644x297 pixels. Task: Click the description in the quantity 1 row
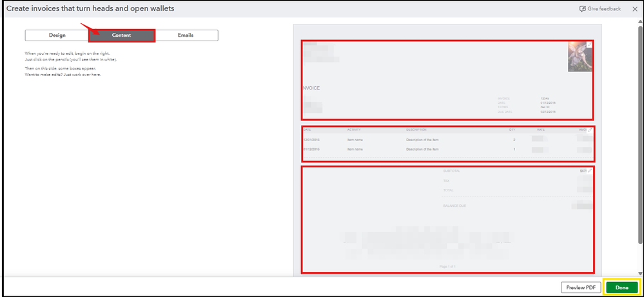click(422, 149)
